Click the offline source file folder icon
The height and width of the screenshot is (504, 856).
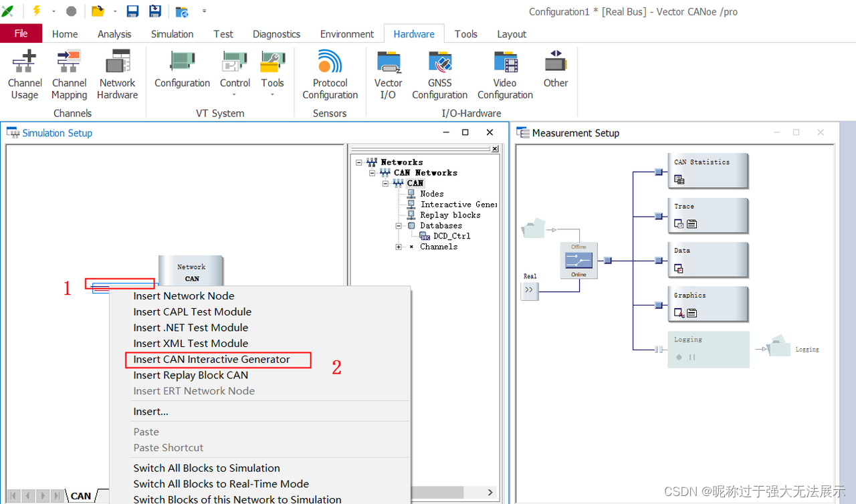[x=532, y=229]
